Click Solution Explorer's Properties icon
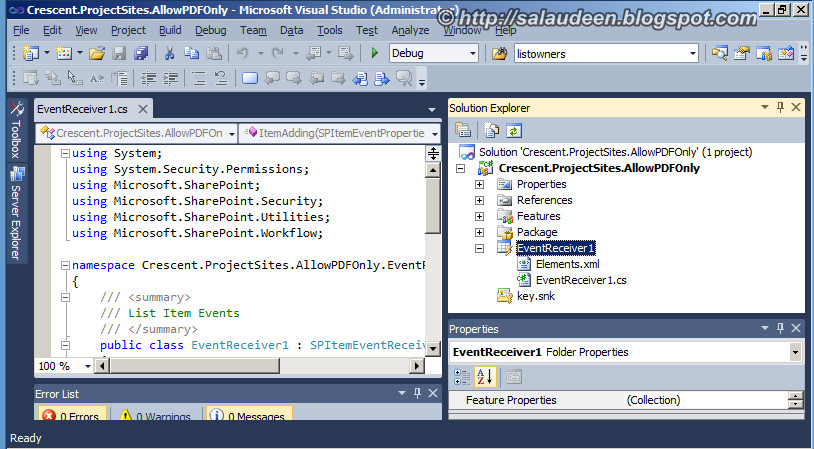Screen dimensions: 814x449 tap(463, 130)
